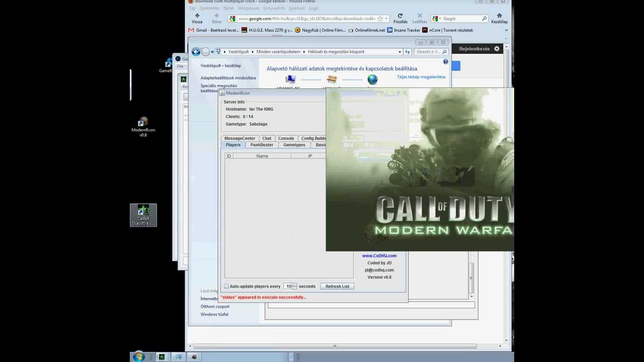Click Teljes térkép megjelenítése link

pyautogui.click(x=421, y=77)
